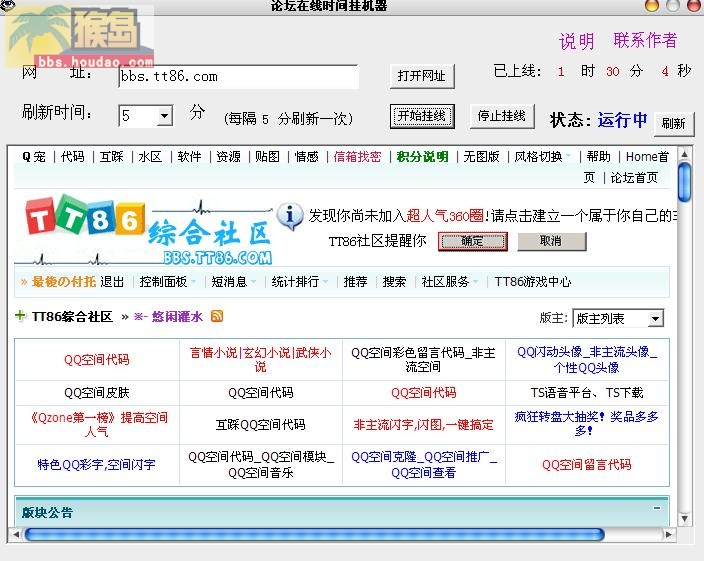
Task: Click the TT86综合社区 breadcrumb
Action: pyautogui.click(x=72, y=316)
